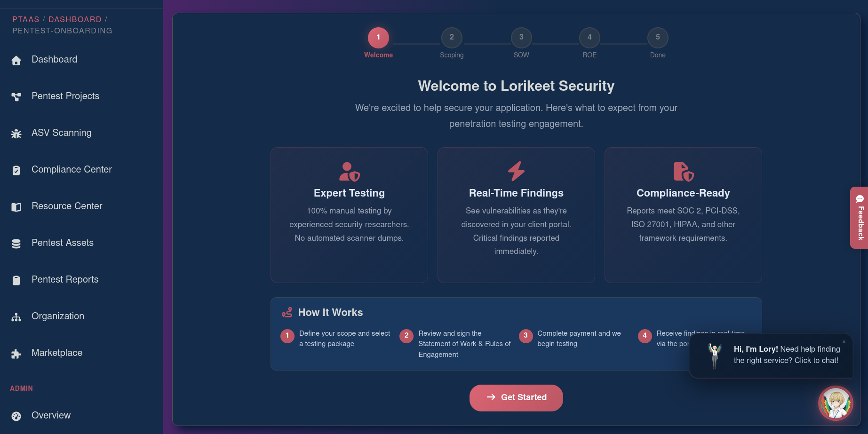Dismiss the Lory chat popup

844,341
